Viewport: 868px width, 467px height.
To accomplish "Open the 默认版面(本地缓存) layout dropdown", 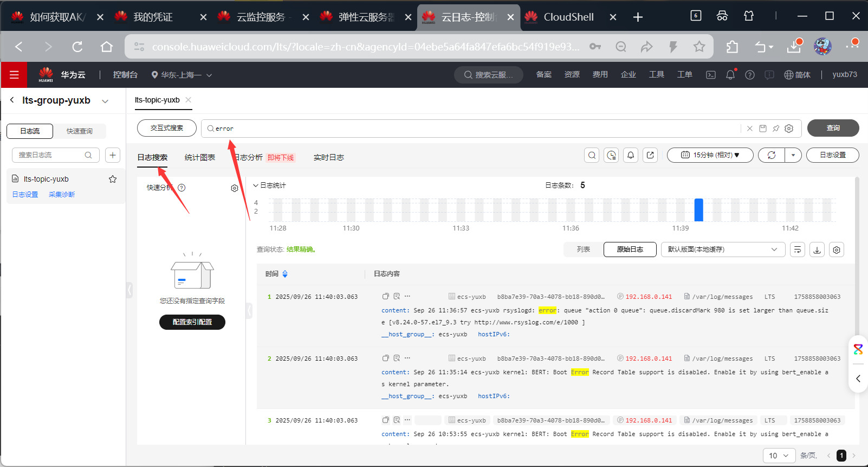I will [723, 250].
